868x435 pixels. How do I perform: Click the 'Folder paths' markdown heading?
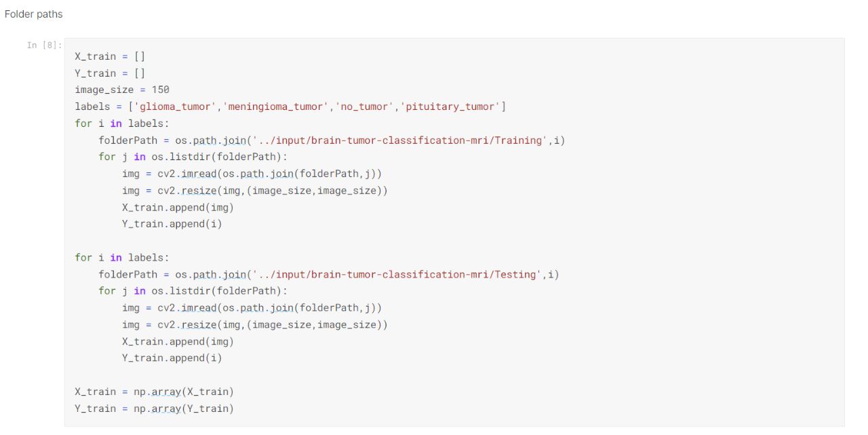pos(34,14)
